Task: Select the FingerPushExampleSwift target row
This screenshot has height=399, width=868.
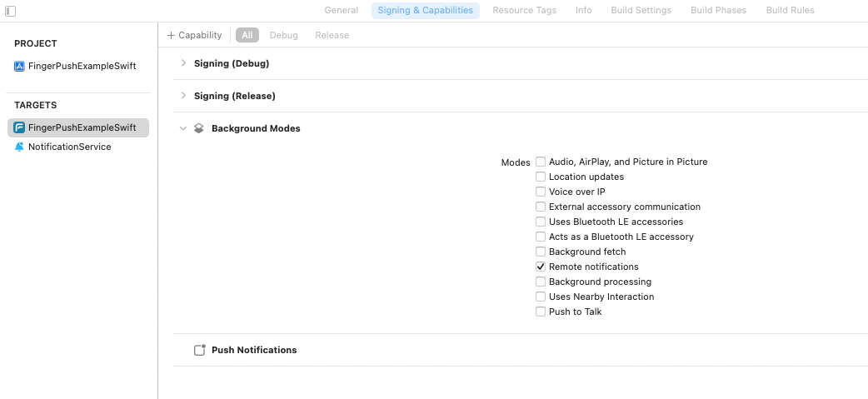Action: (x=78, y=127)
